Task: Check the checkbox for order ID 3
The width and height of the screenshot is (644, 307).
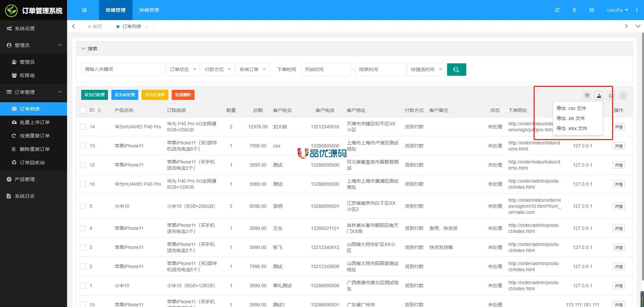Action: tap(83, 247)
